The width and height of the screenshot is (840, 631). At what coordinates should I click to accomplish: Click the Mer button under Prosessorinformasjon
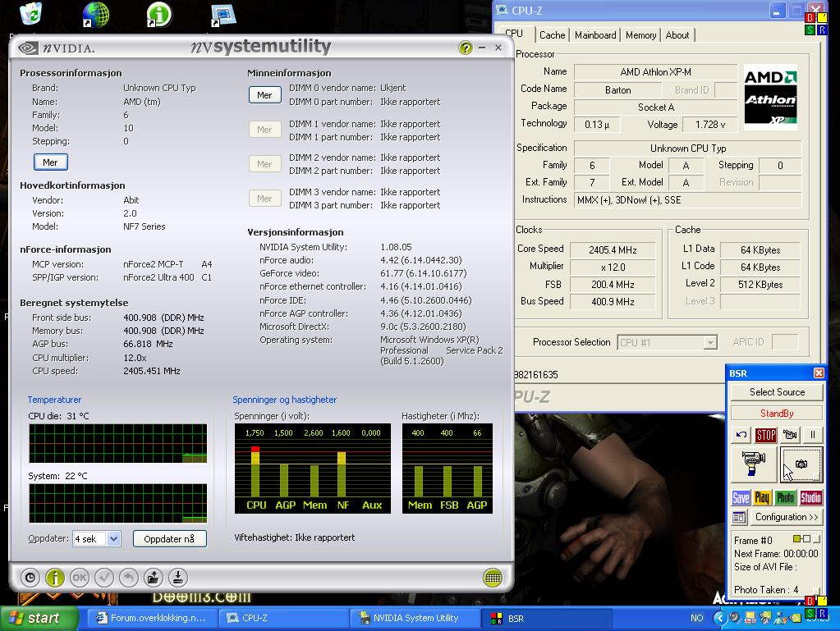(x=50, y=162)
